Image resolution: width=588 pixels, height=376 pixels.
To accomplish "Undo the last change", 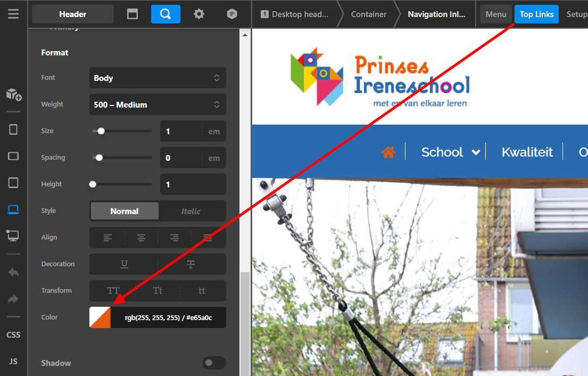I will tap(13, 273).
